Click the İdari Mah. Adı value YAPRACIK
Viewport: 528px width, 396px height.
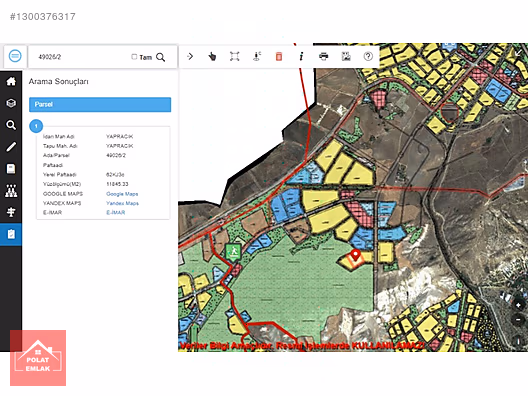coord(120,136)
